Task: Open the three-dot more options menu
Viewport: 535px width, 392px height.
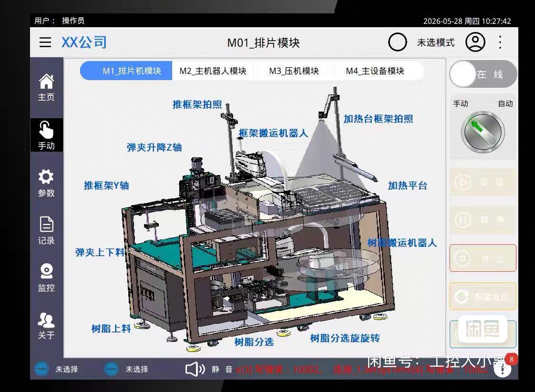Action: (500, 42)
